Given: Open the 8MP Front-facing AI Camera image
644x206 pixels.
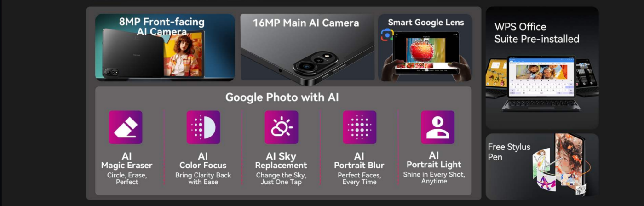Looking at the screenshot, I should (x=165, y=47).
